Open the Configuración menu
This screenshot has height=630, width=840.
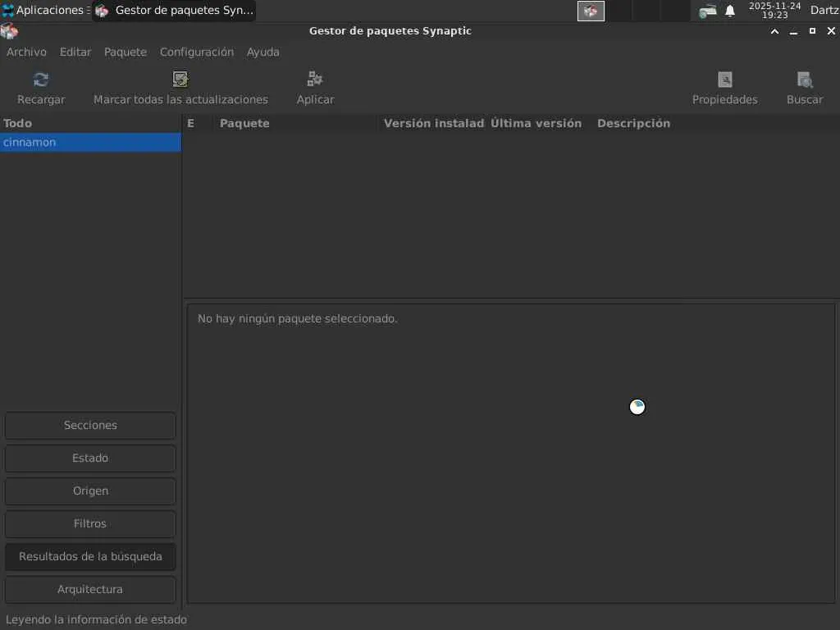197,52
